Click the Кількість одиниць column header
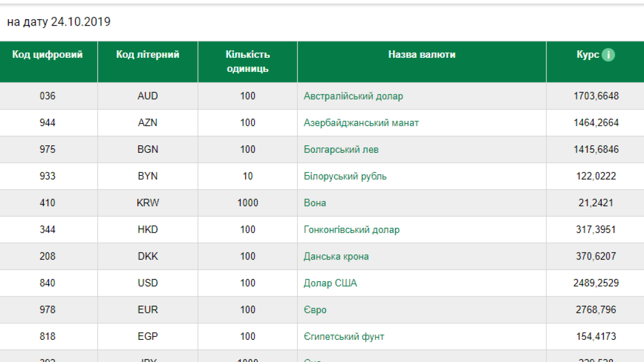Screen dimensions: 644x362 pyautogui.click(x=248, y=61)
